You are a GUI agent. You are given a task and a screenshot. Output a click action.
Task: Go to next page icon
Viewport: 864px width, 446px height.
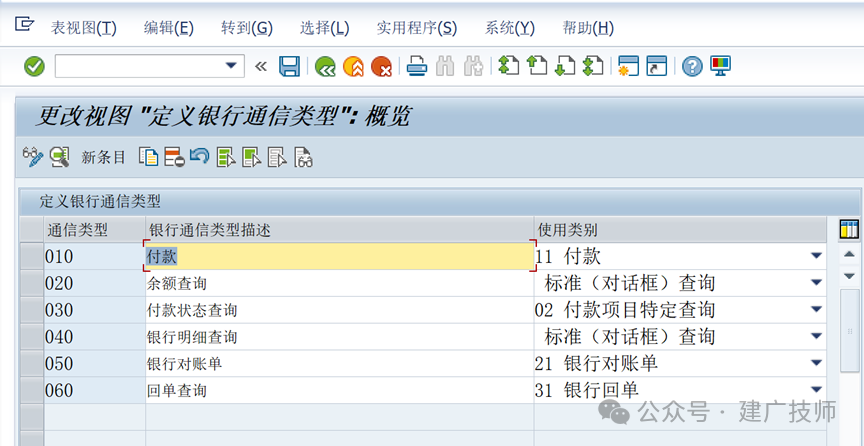tap(565, 66)
